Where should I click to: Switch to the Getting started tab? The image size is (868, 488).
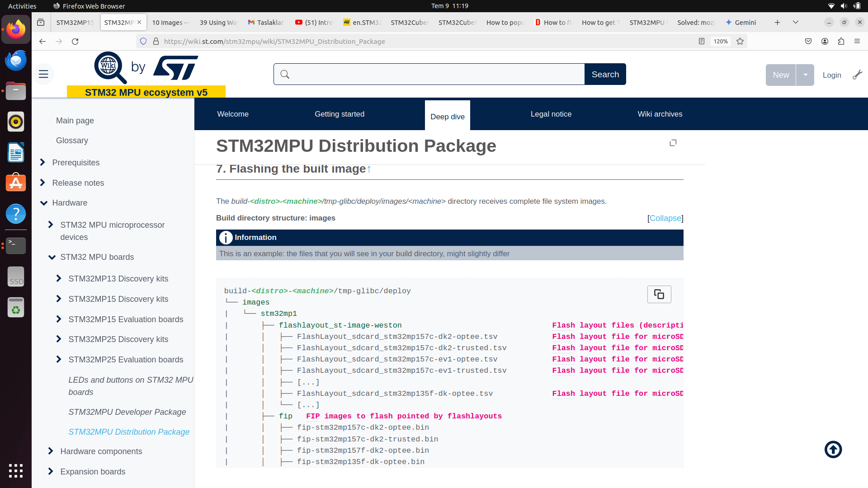(339, 114)
